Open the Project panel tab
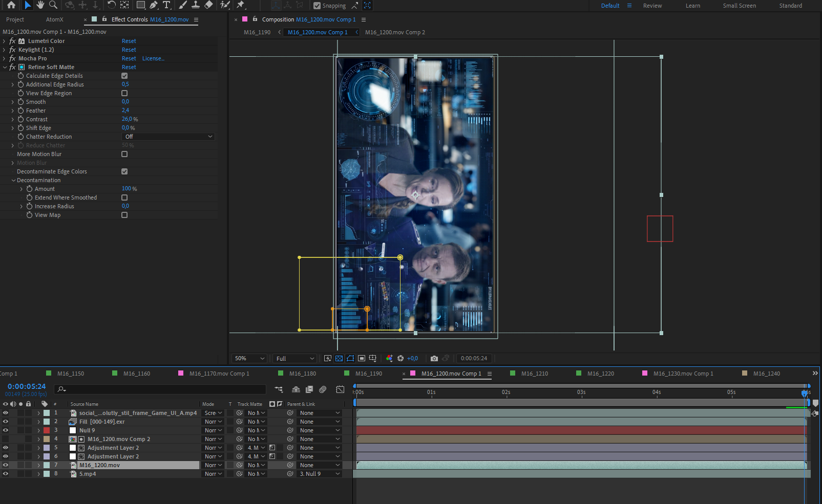 [x=15, y=19]
